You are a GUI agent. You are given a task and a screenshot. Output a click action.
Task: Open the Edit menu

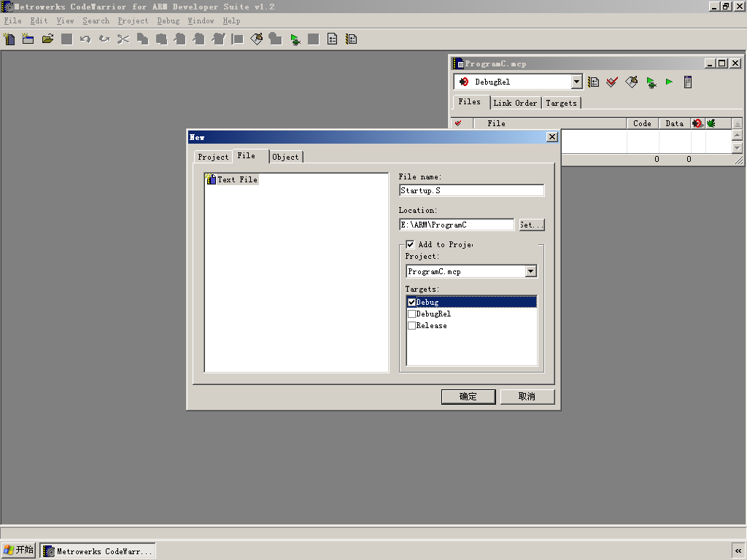[x=39, y=21]
